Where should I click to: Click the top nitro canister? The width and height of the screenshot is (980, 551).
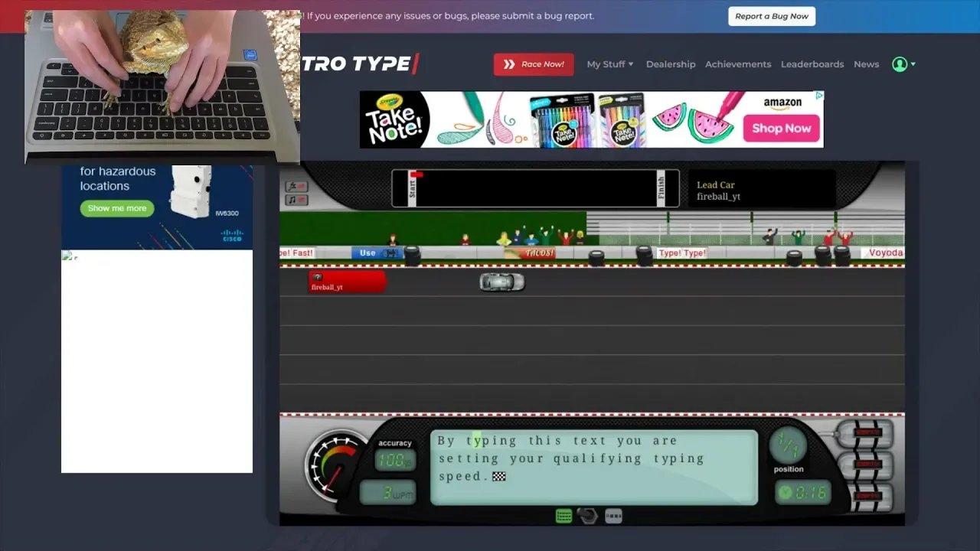pos(865,432)
